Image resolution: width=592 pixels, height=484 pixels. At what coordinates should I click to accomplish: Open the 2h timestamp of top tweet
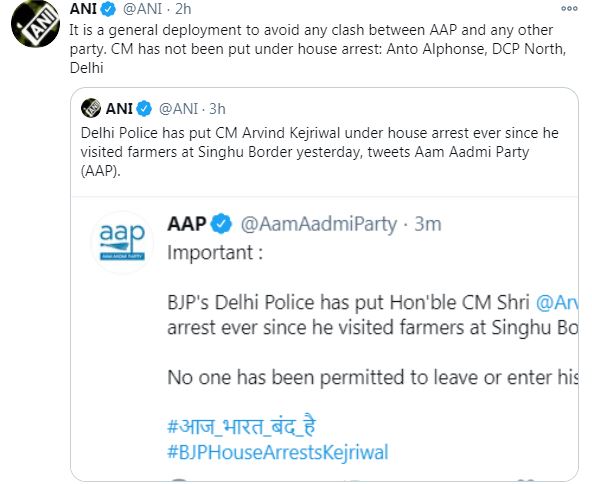(x=183, y=9)
